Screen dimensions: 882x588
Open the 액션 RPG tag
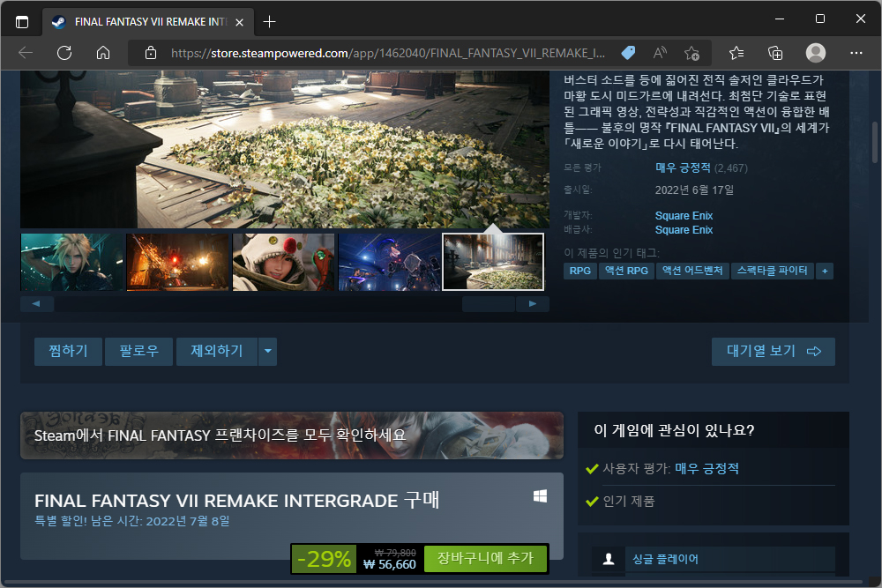(626, 271)
